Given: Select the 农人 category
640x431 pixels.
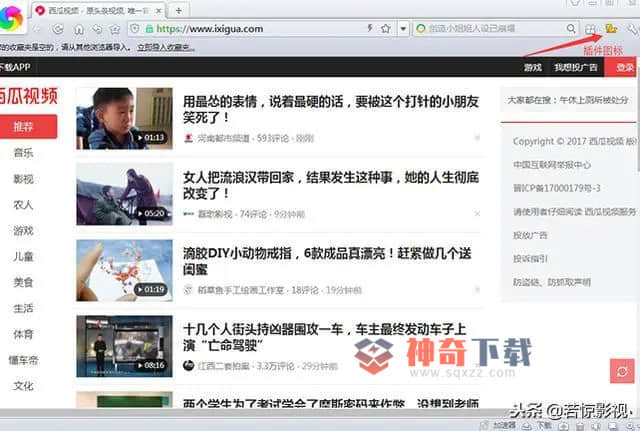Looking at the screenshot, I should [x=23, y=204].
